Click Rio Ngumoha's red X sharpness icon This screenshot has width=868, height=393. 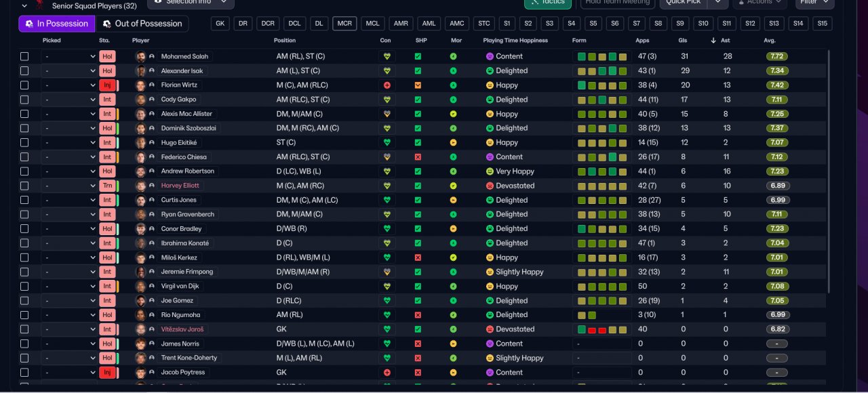pyautogui.click(x=418, y=315)
